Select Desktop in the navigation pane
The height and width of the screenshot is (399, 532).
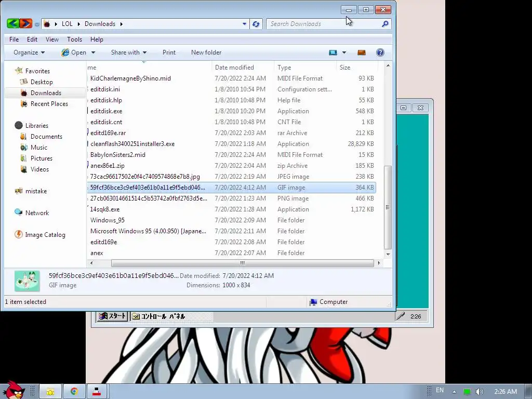42,82
